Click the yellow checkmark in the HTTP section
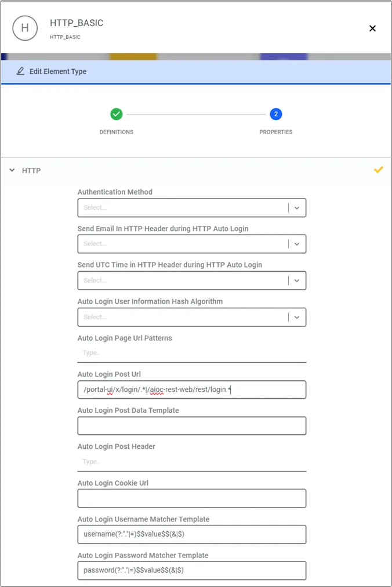The image size is (392, 587). click(x=379, y=170)
